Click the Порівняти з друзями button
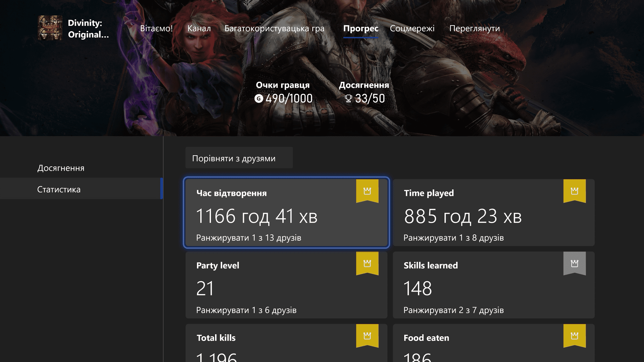This screenshot has height=362, width=644. (239, 158)
